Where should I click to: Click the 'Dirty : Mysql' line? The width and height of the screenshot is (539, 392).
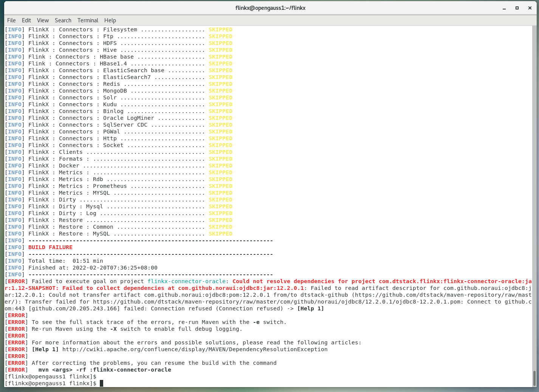[119, 206]
